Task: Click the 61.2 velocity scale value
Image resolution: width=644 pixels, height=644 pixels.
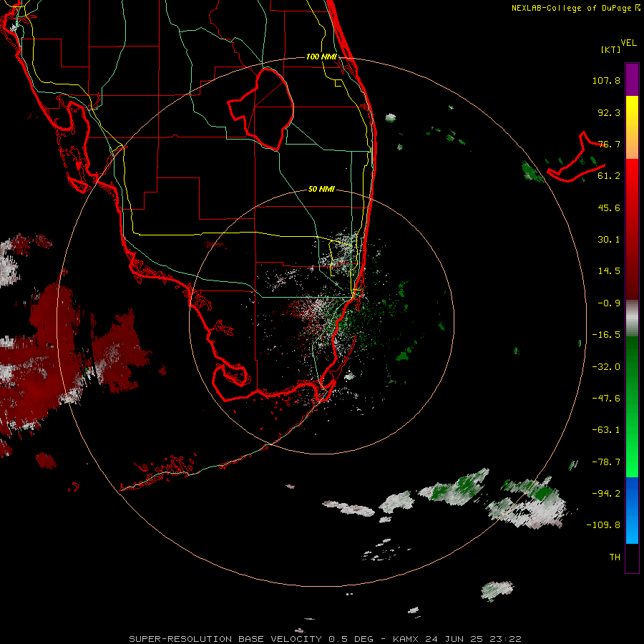Action: point(609,176)
